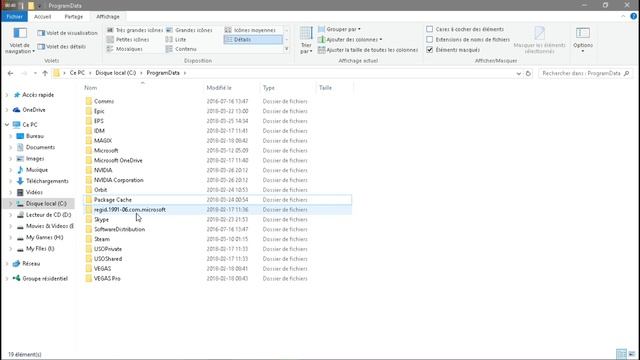Collapse the ribbon with the chevron
Image resolution: width=640 pixels, height=360 pixels.
[623, 16]
